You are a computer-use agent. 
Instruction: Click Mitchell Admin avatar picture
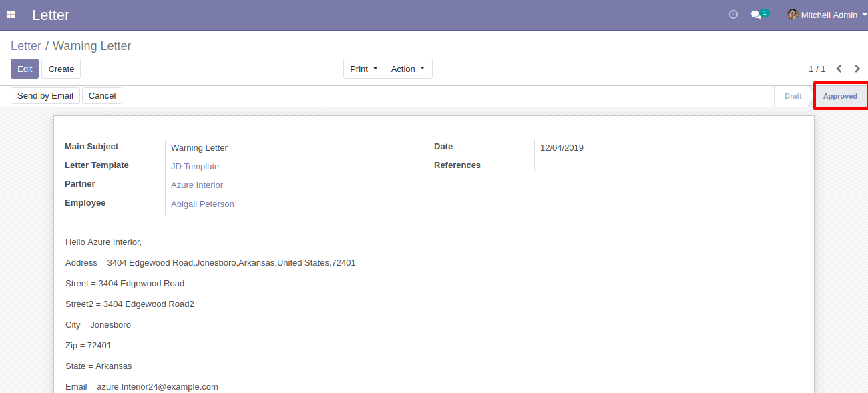[793, 15]
